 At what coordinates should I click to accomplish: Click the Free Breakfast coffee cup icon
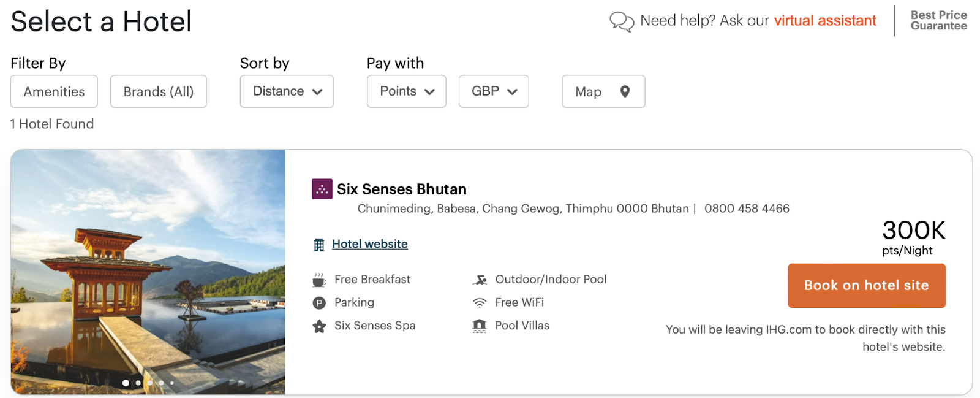click(x=319, y=280)
